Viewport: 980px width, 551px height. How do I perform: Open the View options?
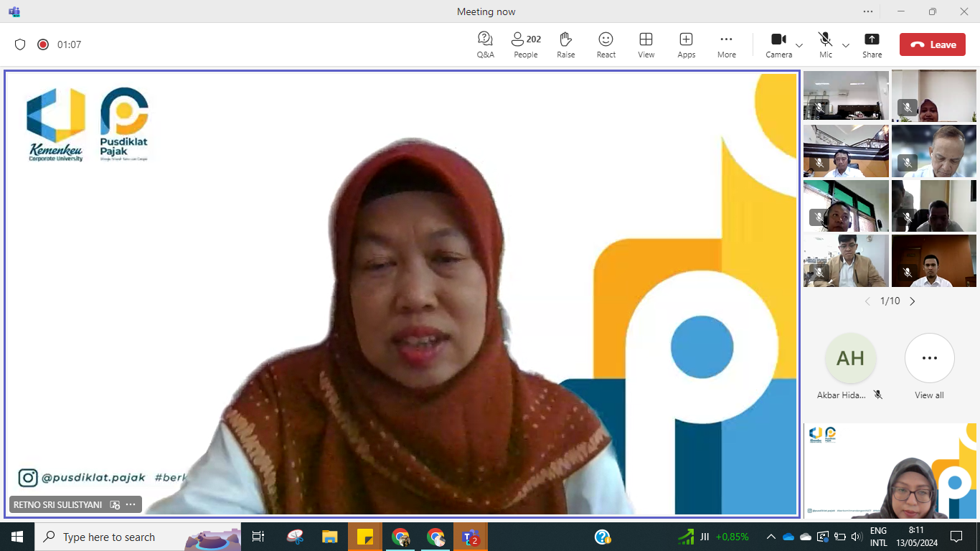[646, 44]
